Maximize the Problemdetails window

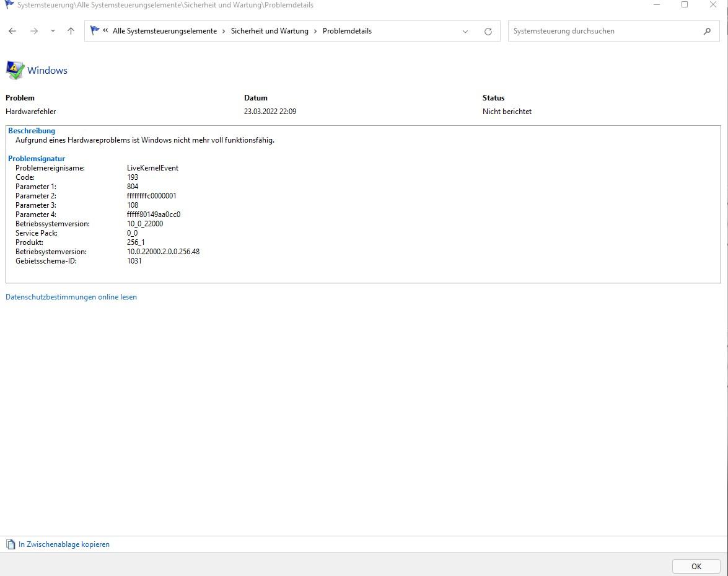click(685, 4)
